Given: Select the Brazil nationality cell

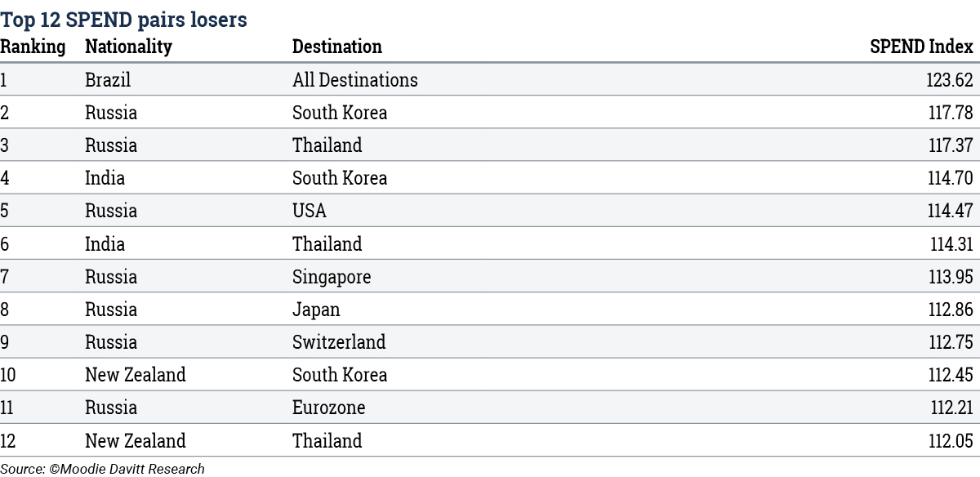Looking at the screenshot, I should [108, 80].
